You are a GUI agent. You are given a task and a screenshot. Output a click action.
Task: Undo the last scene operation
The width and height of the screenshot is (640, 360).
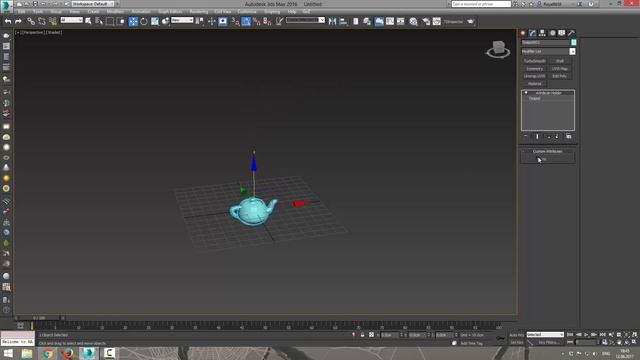8,21
